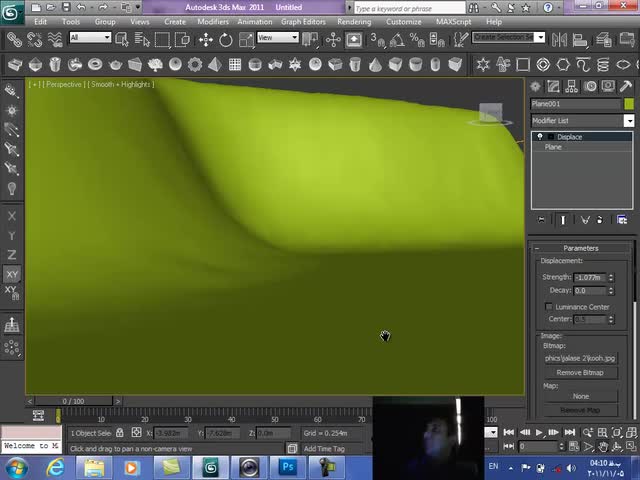The width and height of the screenshot is (640, 480).
Task: Open the Reference Coordinate System View dropdown
Action: pos(278,38)
